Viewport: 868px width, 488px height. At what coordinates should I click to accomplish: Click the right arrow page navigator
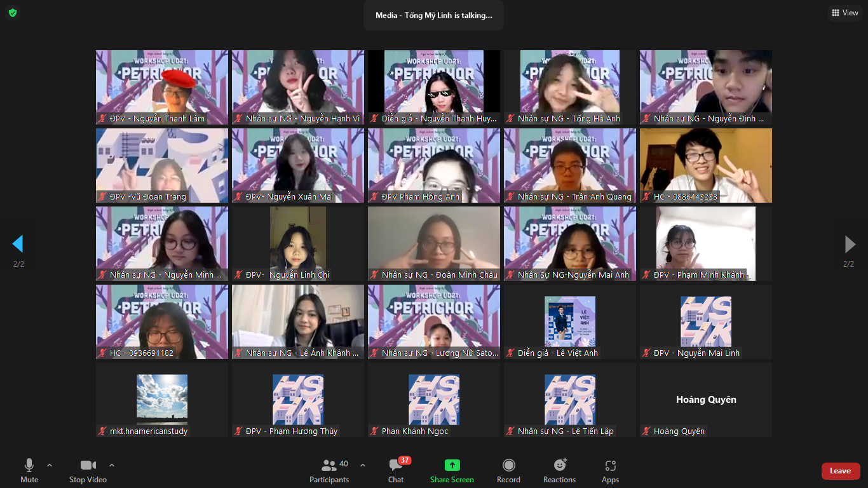point(850,244)
